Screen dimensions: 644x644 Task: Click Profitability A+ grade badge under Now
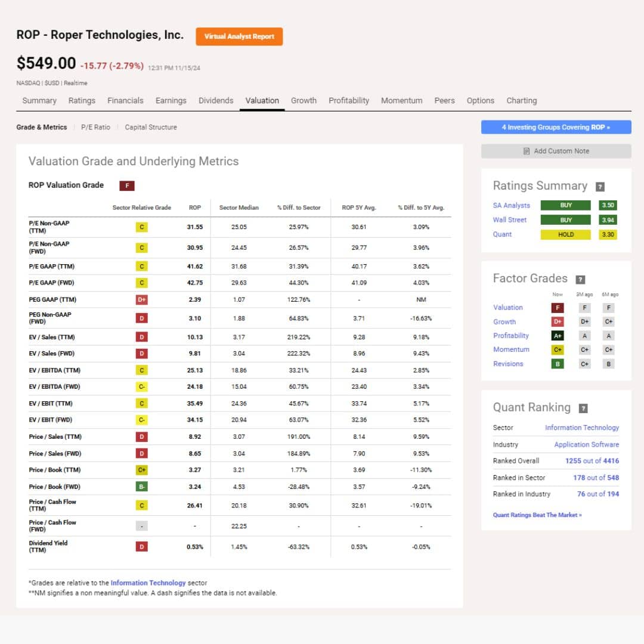[558, 336]
